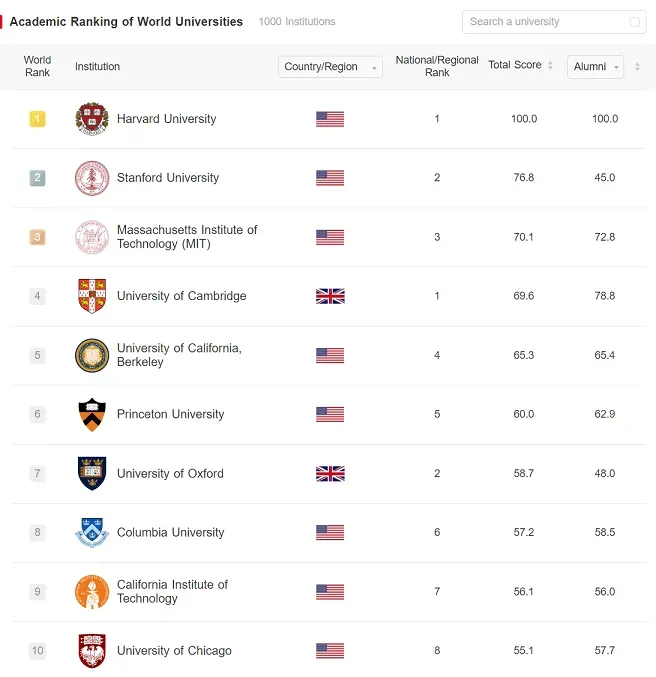656x677 pixels.
Task: Click the University of Cambridge shield logo
Action: 92,296
